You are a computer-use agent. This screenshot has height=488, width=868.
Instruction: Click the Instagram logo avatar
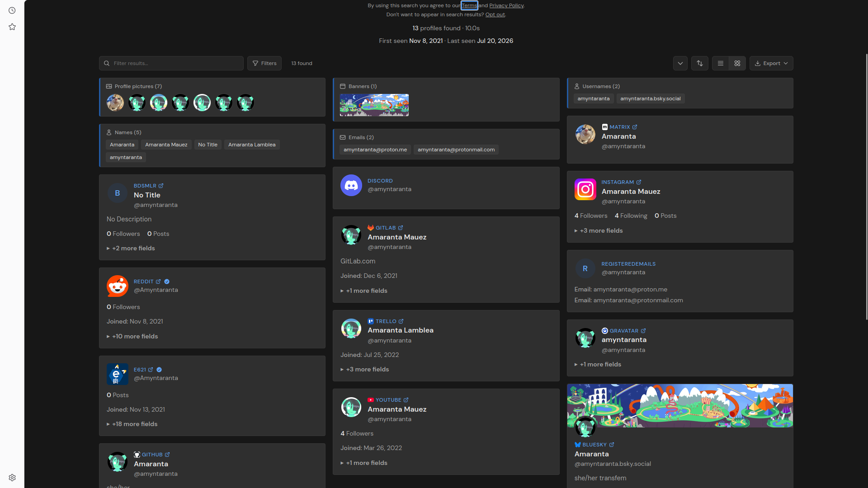click(x=585, y=189)
